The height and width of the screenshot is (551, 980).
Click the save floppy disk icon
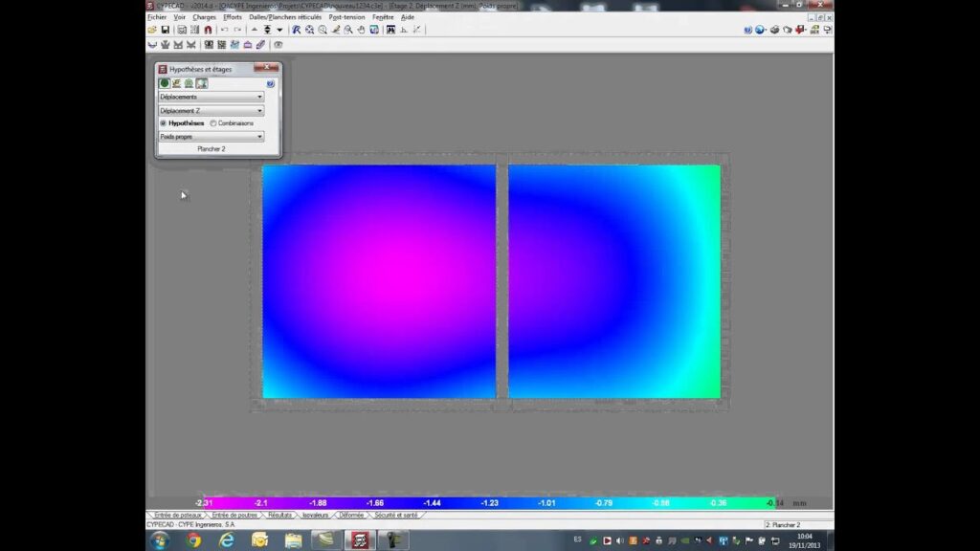(166, 30)
